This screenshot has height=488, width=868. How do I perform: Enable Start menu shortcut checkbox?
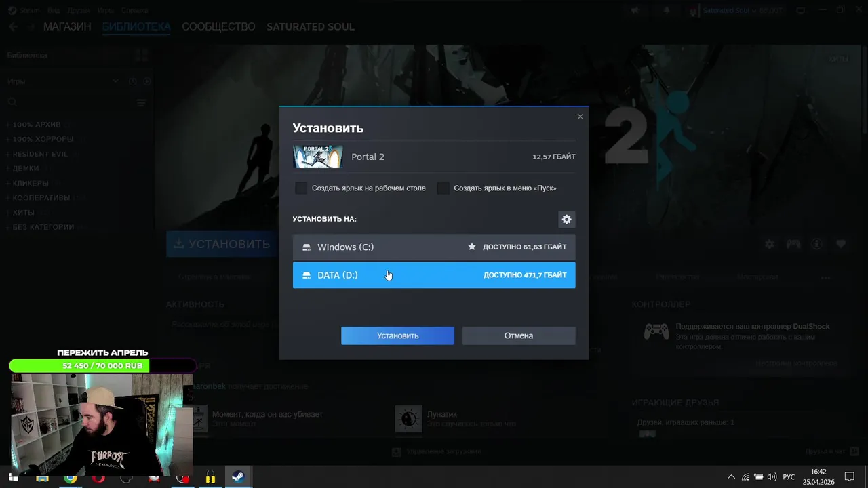[443, 188]
